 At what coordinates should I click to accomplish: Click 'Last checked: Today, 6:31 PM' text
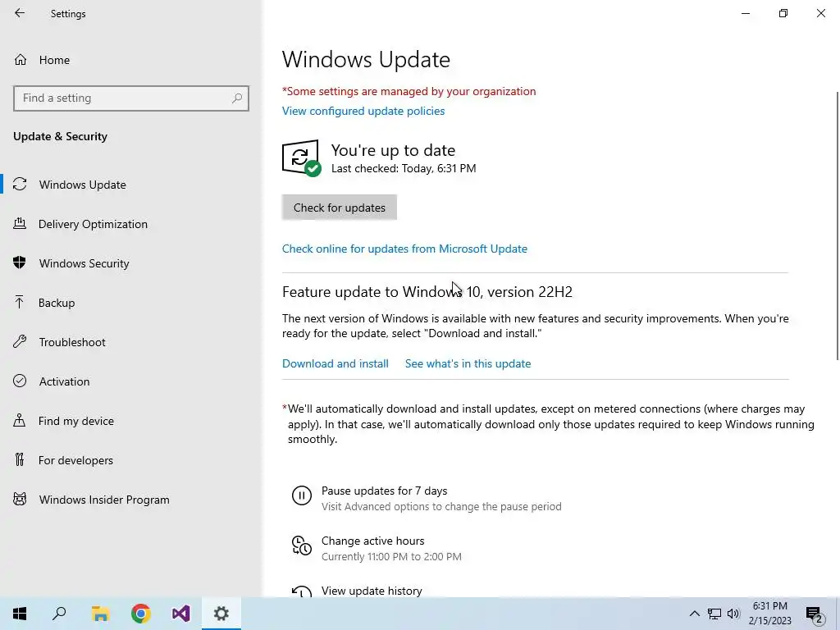[x=404, y=168]
